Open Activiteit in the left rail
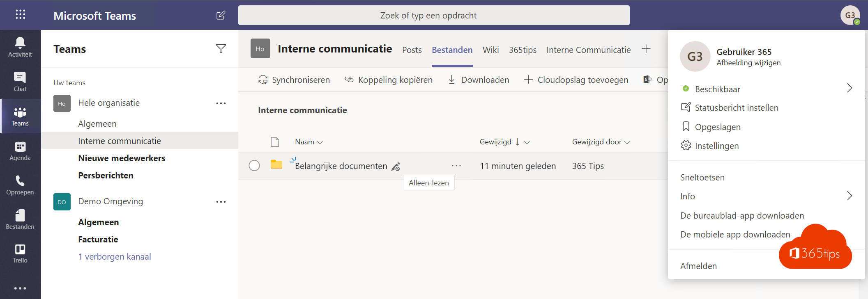 [x=20, y=47]
